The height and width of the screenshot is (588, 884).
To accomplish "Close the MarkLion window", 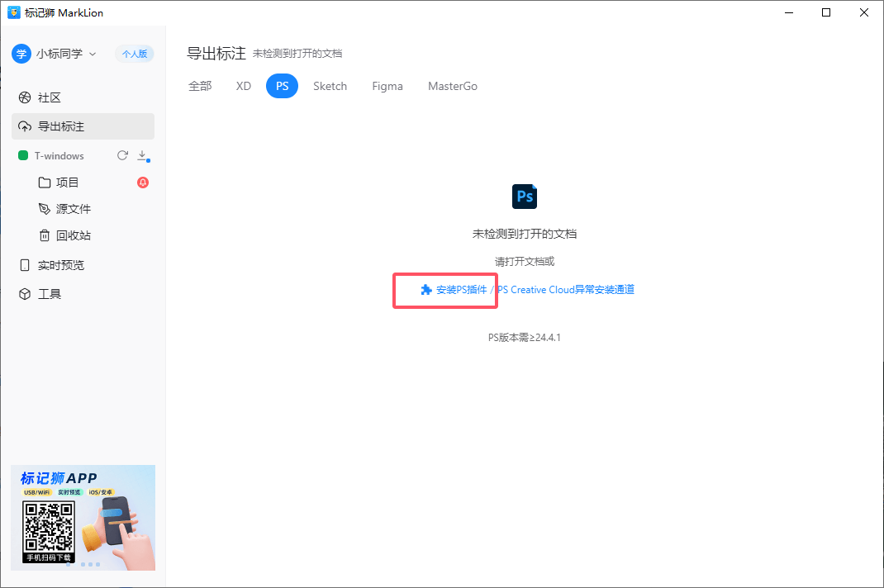I will tap(863, 12).
